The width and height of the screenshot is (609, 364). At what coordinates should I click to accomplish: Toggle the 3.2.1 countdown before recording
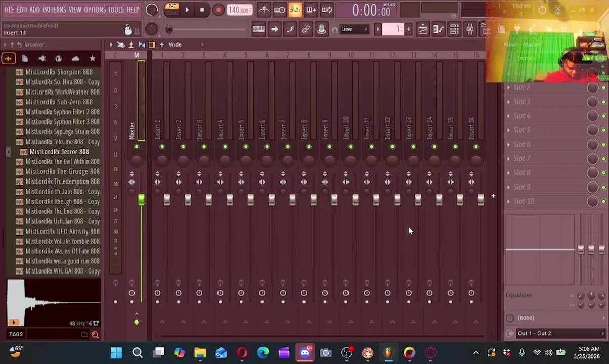(295, 10)
